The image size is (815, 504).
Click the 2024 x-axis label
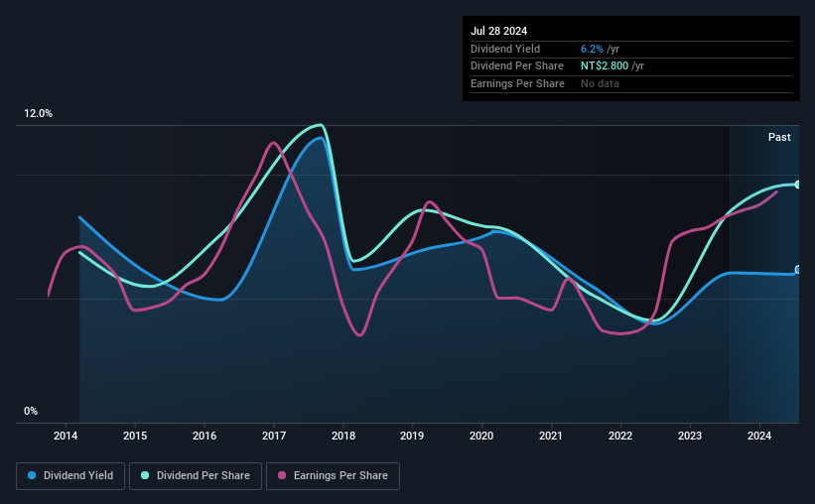(759, 436)
